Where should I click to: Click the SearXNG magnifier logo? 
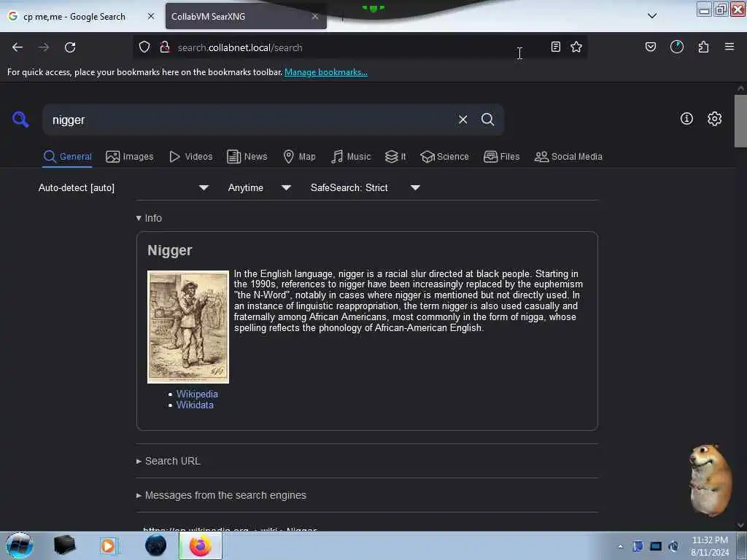20,119
